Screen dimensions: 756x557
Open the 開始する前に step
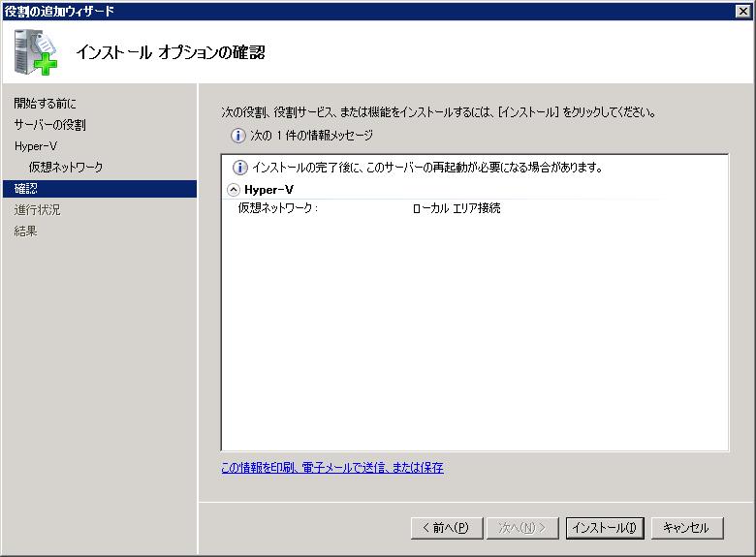click(45, 103)
